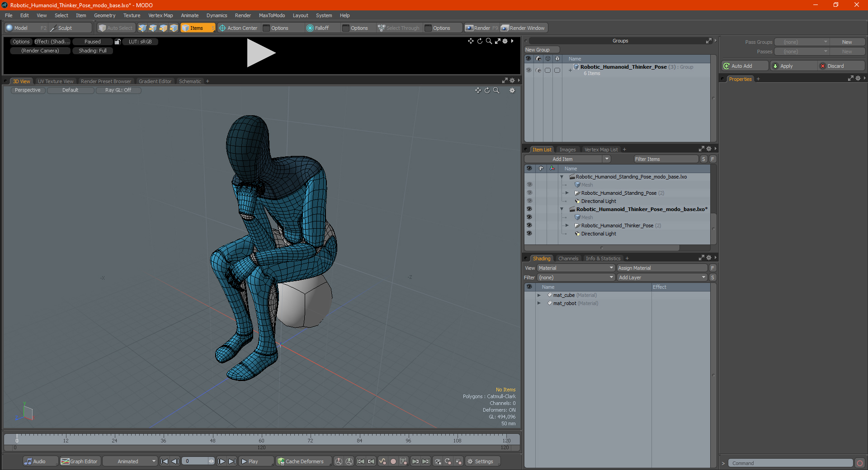
Task: Click New Group button
Action: coord(542,50)
